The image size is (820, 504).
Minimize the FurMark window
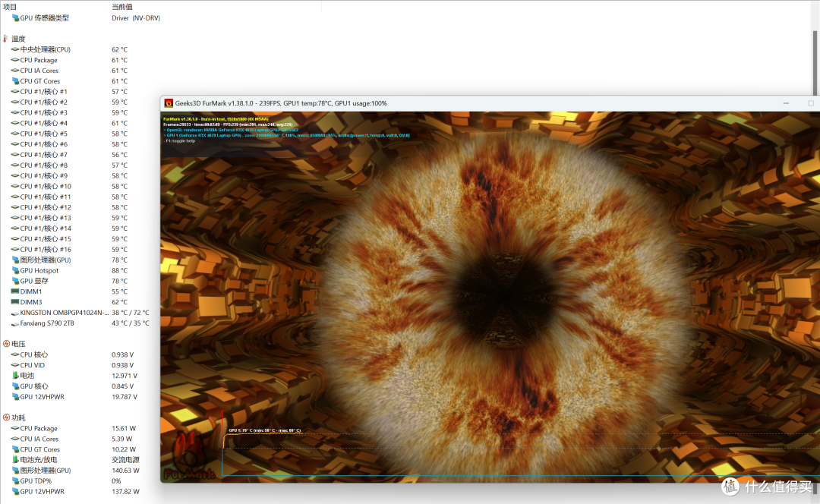tap(786, 103)
